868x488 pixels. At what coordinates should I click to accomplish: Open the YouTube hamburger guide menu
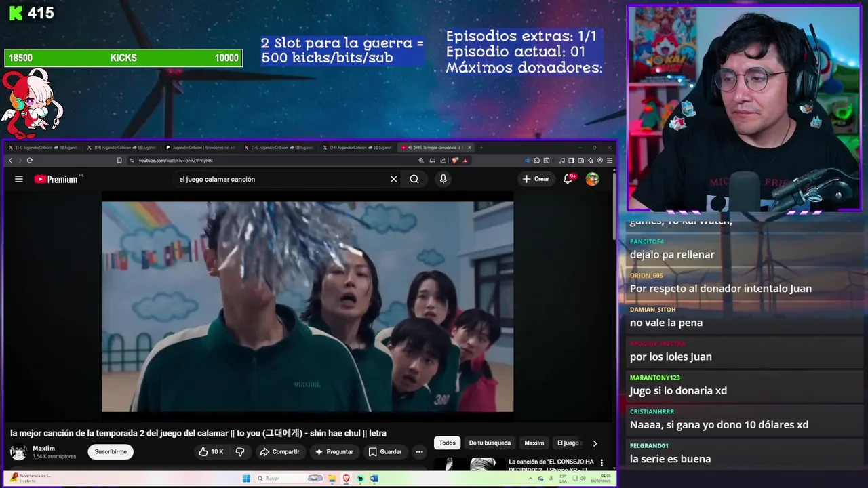click(19, 179)
